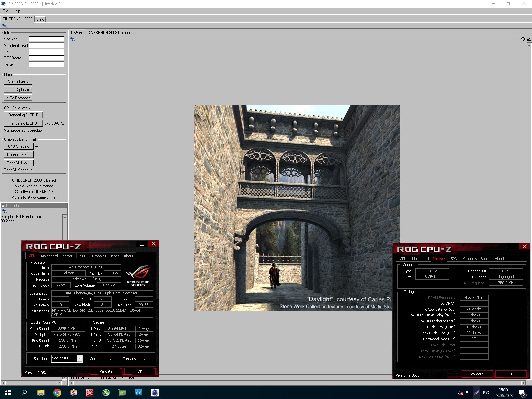The height and width of the screenshot is (399, 532).
Task: Open the green graphics card taskbar app
Action: [x=122, y=393]
